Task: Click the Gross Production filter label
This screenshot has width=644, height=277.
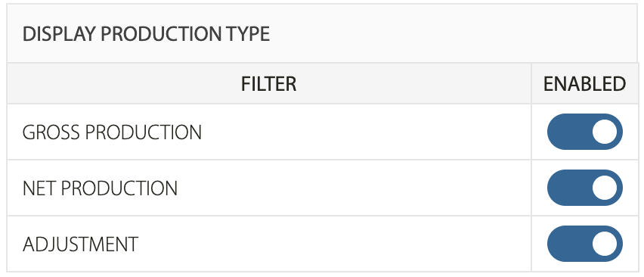Action: coord(112,132)
